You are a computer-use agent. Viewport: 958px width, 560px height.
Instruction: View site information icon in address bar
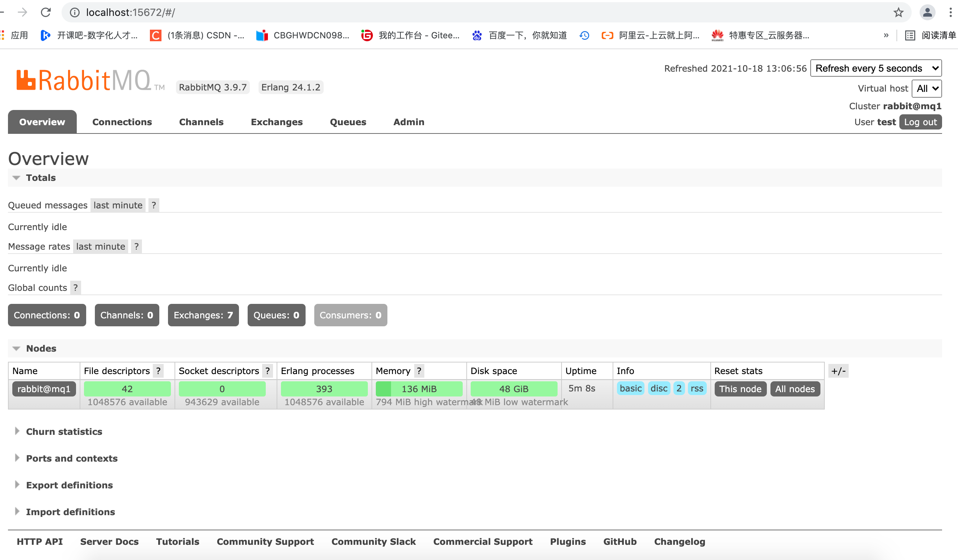[x=75, y=13]
